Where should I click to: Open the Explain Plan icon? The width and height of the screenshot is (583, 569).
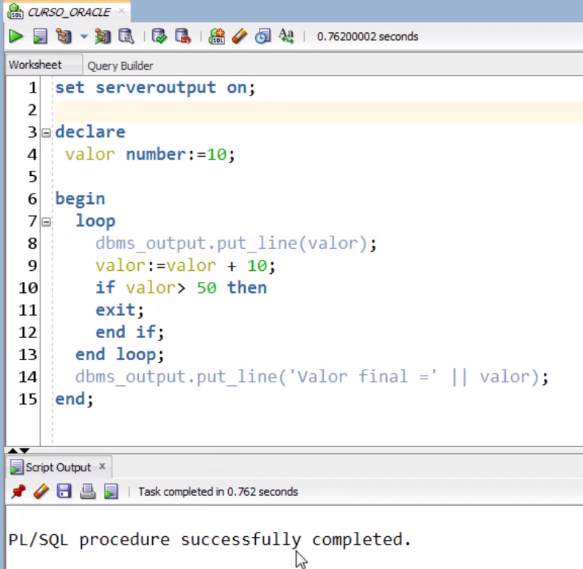64,36
